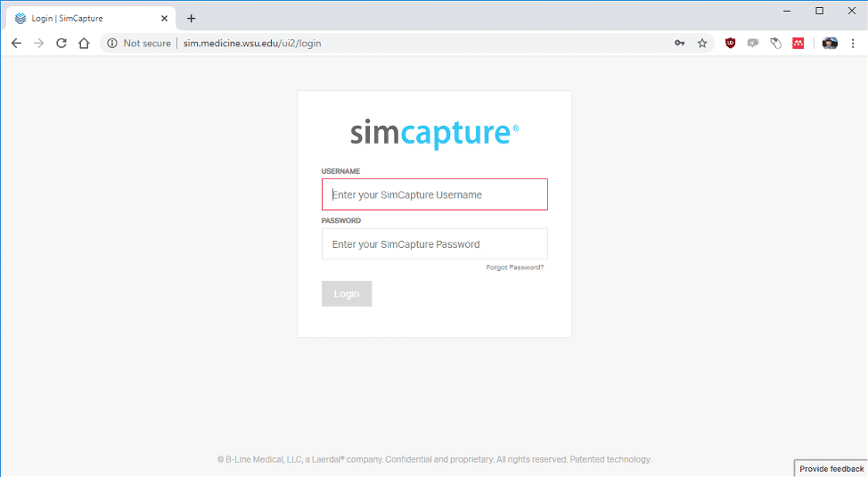The image size is (868, 477).
Task: Reload the page with the refresh icon
Action: click(61, 43)
